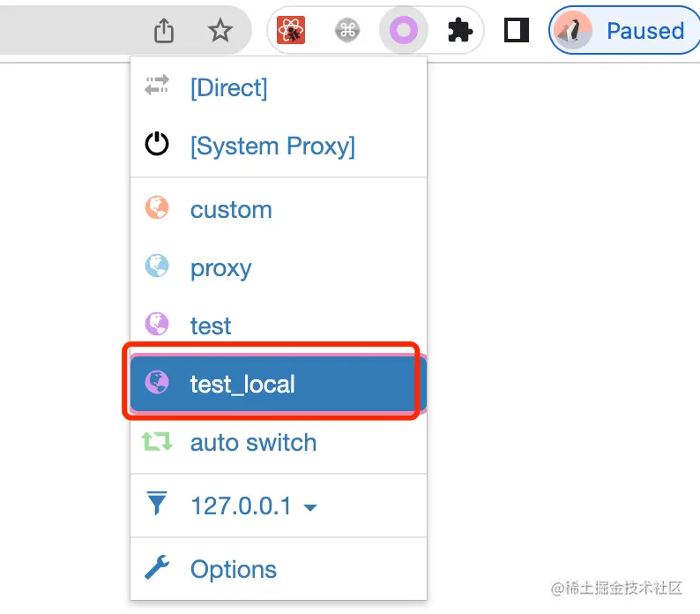Switch to the proxy profile
The width and height of the screenshot is (700, 614).
(x=279, y=267)
